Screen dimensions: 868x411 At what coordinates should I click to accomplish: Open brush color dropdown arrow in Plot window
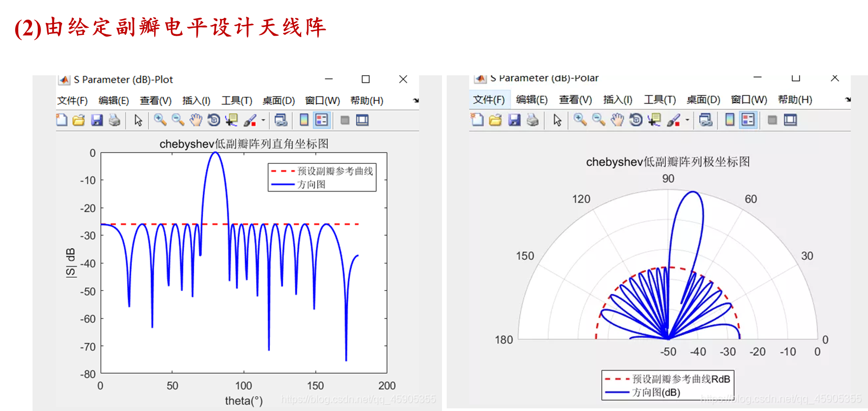(x=263, y=120)
